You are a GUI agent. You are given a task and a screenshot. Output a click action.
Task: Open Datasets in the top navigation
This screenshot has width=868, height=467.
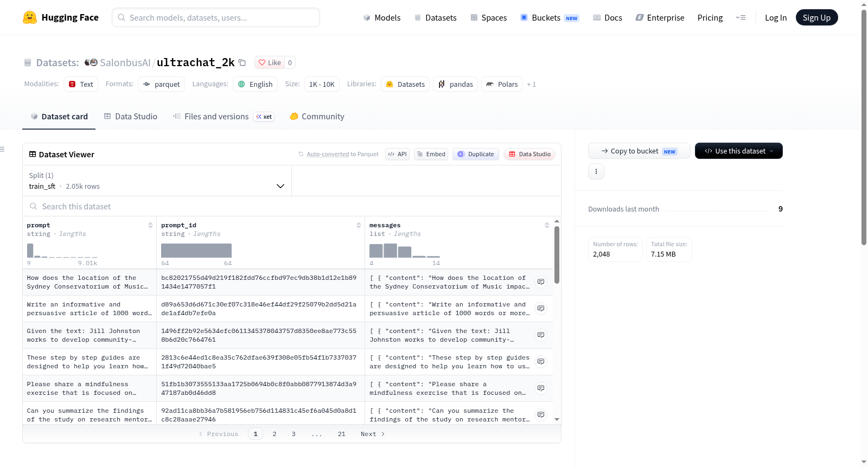tap(436, 18)
